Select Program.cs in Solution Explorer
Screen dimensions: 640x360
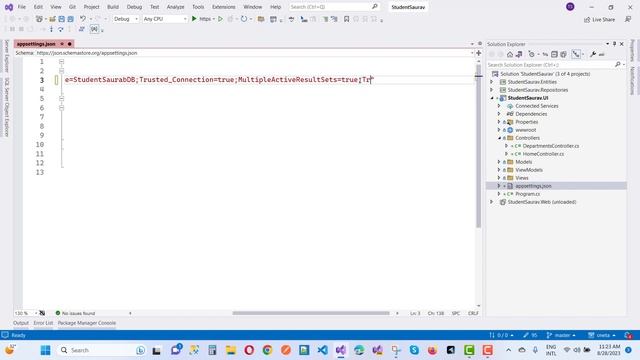(x=527, y=194)
